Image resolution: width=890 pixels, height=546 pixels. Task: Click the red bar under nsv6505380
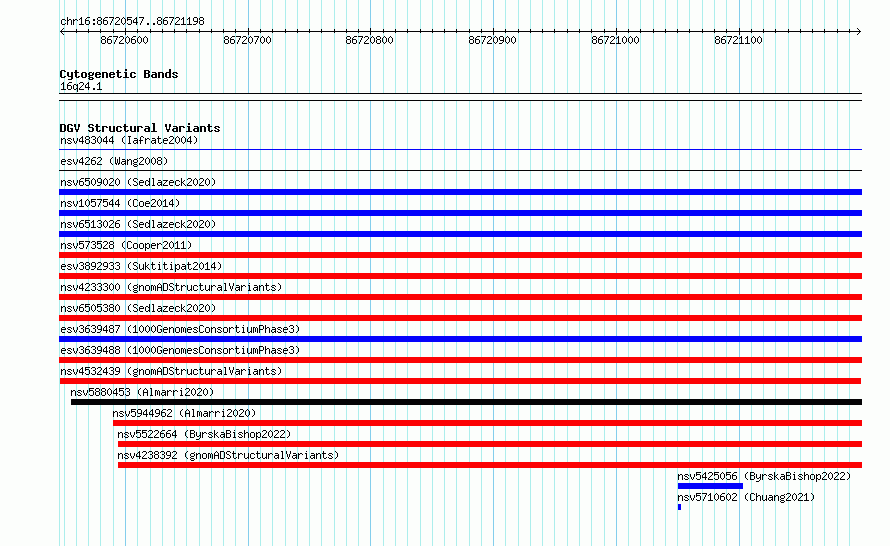point(460,318)
